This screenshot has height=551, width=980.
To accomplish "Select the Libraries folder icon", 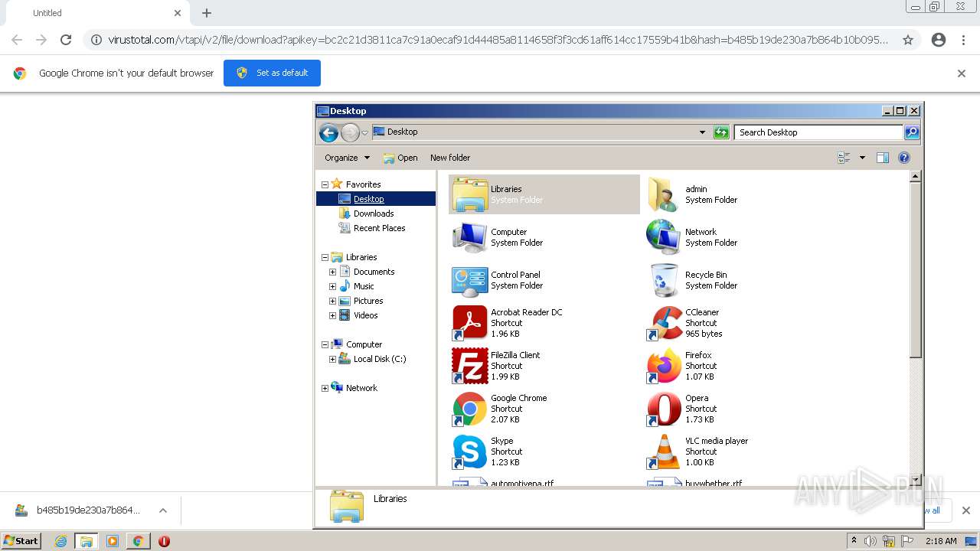I will click(x=469, y=194).
